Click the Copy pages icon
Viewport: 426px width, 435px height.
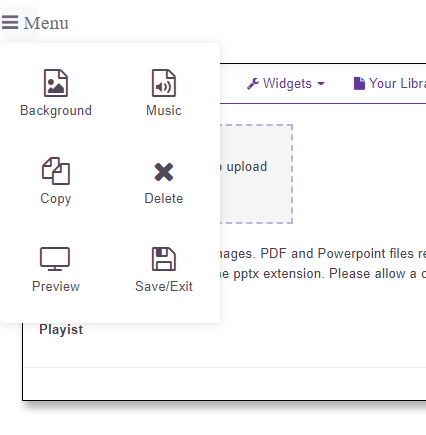pos(56,171)
